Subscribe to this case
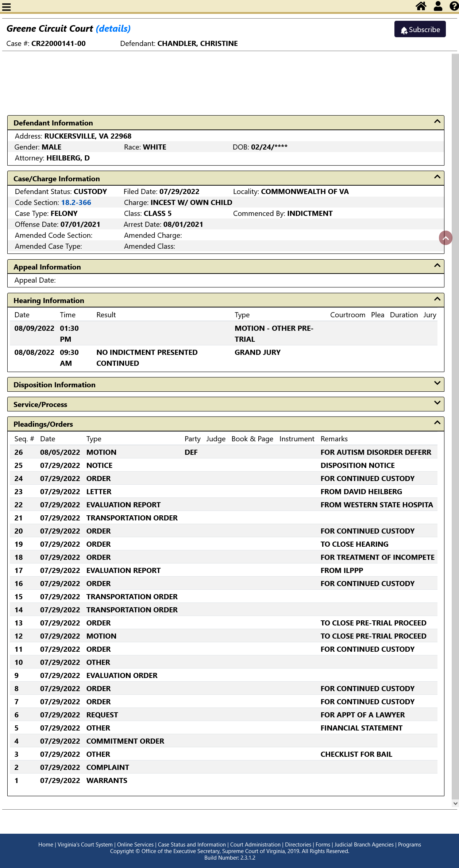 click(420, 29)
